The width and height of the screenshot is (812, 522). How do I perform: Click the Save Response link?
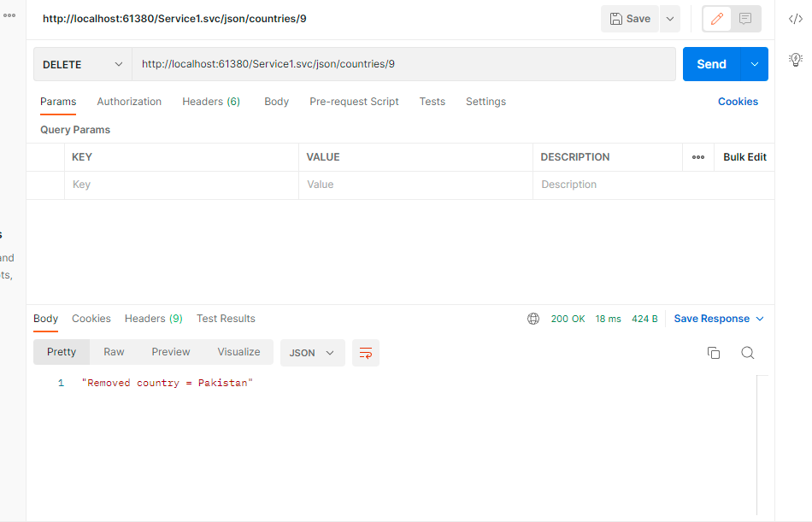[x=711, y=319]
